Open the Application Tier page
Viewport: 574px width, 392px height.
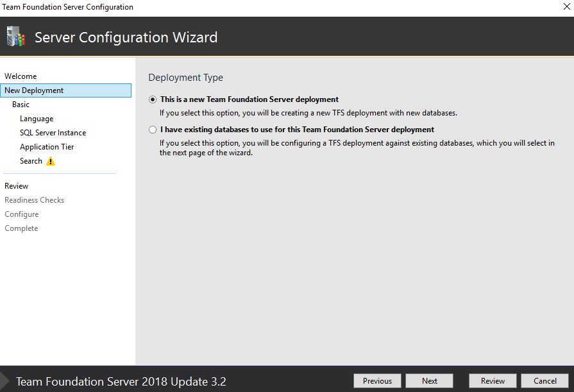point(47,147)
